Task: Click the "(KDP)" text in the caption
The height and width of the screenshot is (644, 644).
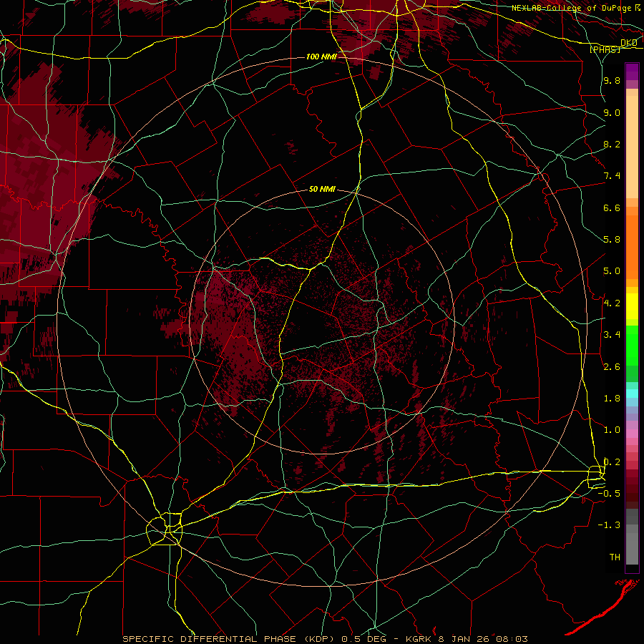Action: coord(319,639)
